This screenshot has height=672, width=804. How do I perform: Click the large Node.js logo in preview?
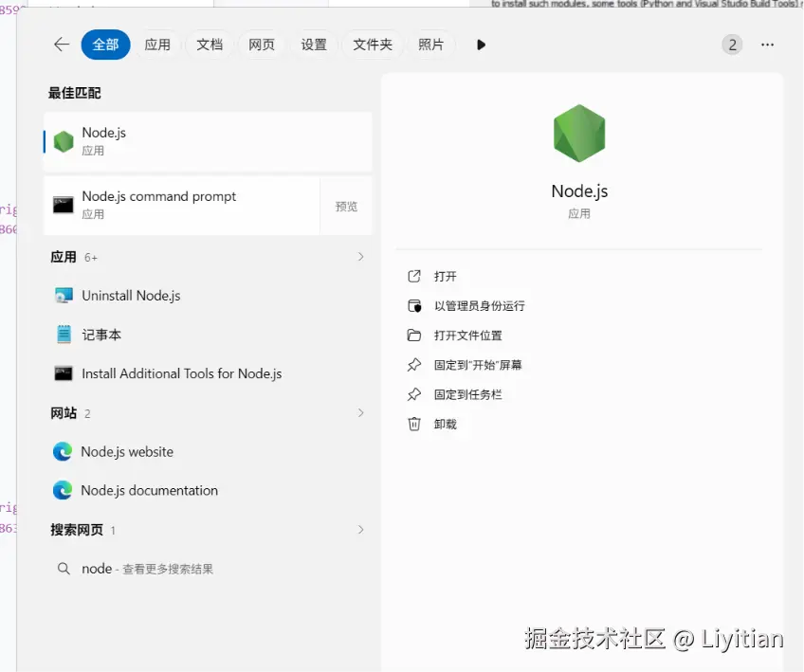[579, 134]
